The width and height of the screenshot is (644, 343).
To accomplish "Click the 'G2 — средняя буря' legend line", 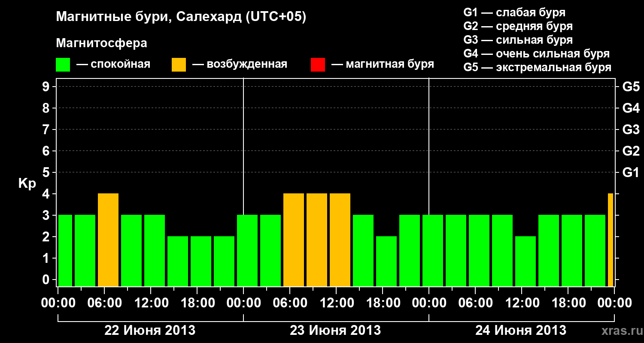I will [518, 26].
